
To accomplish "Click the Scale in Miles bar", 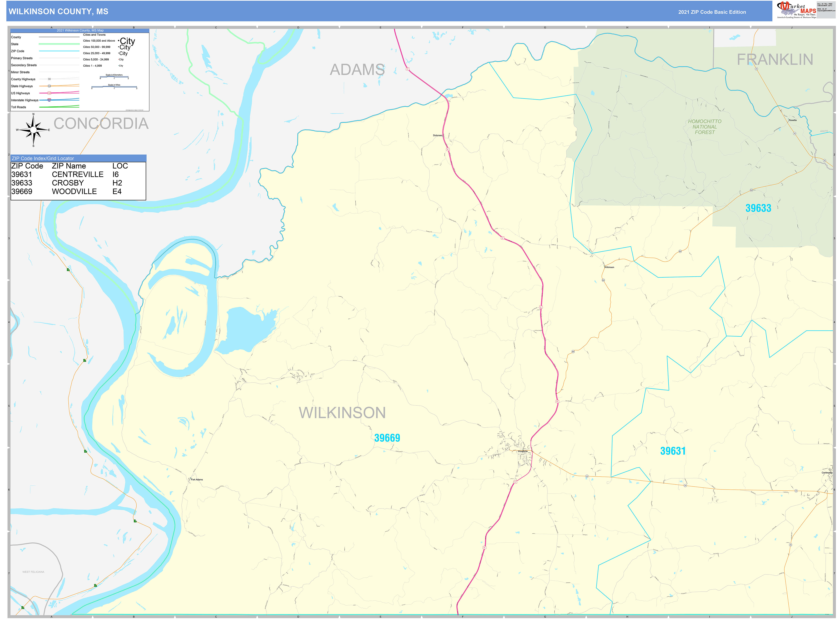I will point(114,87).
